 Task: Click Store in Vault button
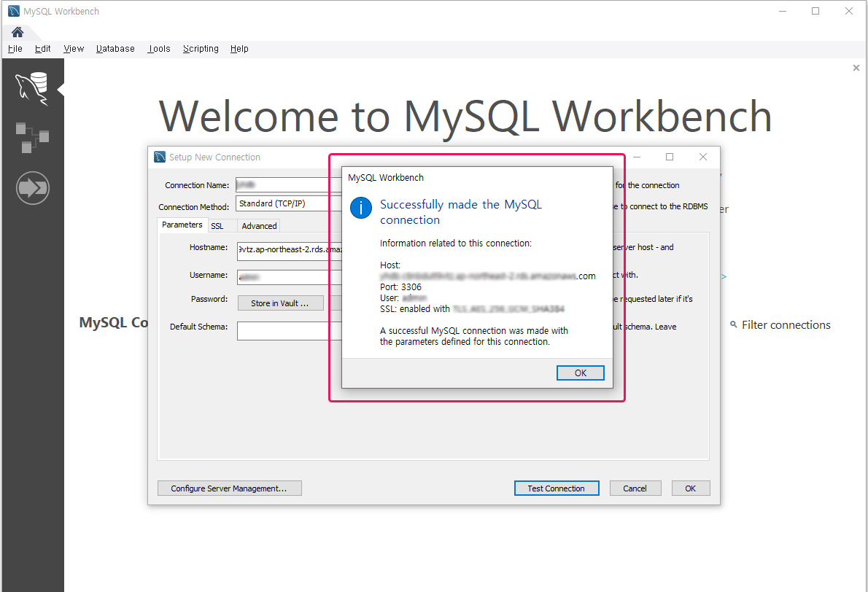280,303
